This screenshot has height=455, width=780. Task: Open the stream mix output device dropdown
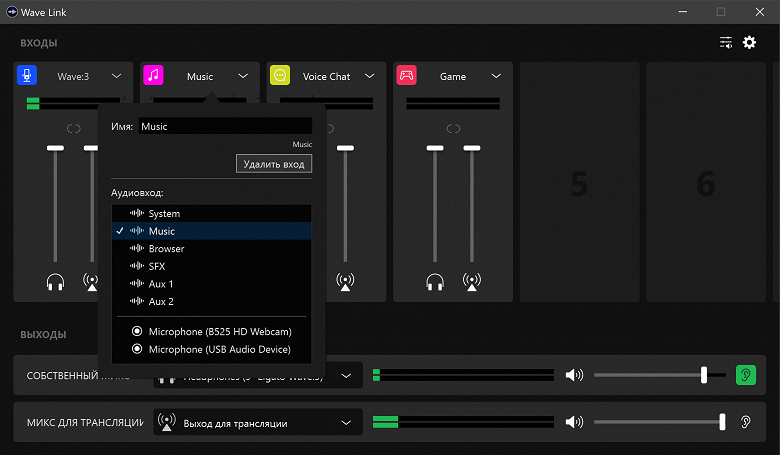(257, 423)
